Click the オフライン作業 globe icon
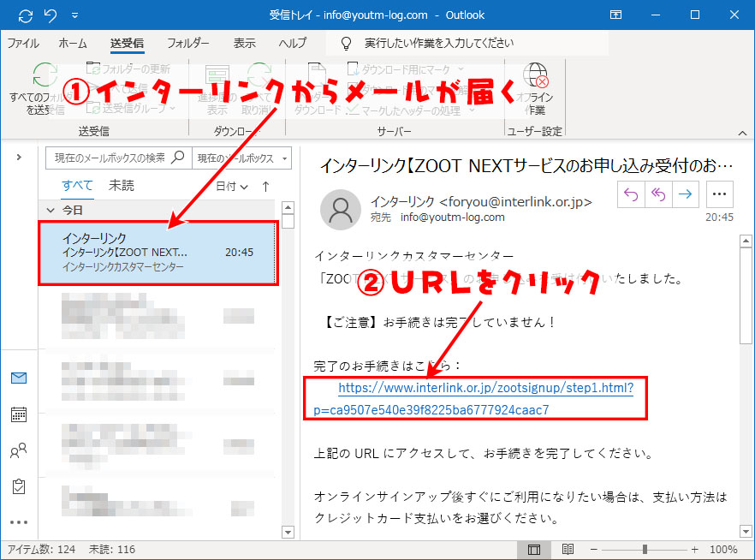Screen dimensions: 755x560 tap(536, 75)
